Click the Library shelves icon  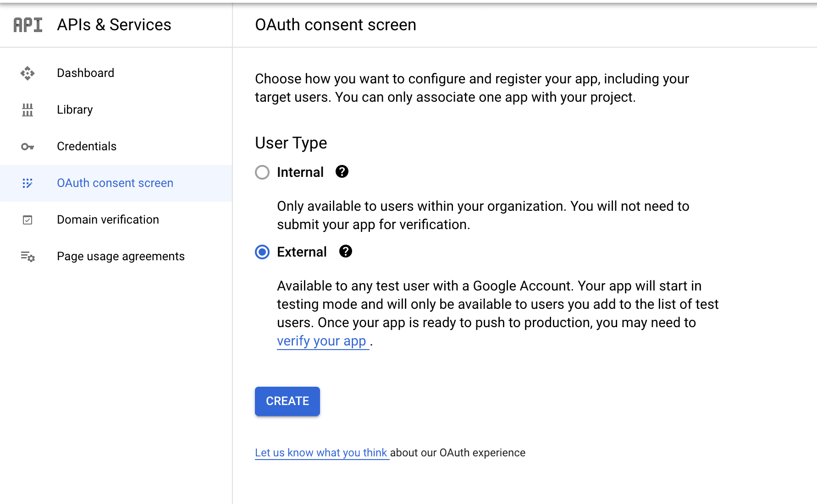click(28, 110)
